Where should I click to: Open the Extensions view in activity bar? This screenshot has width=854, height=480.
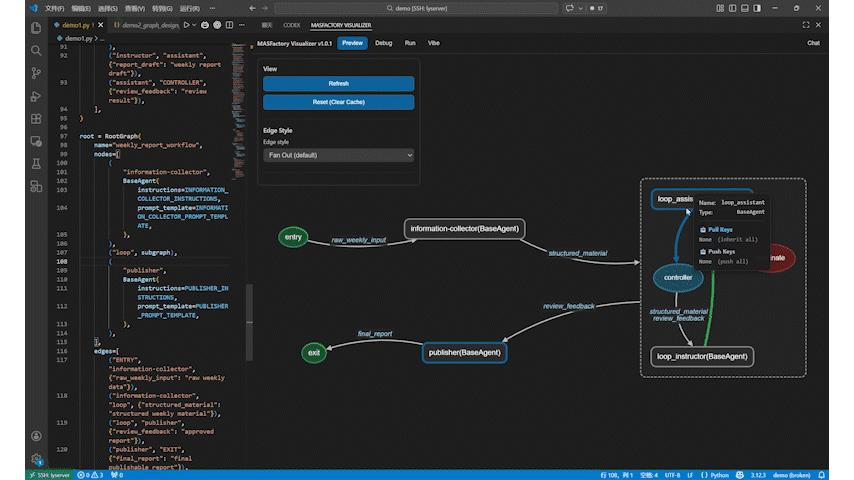tap(36, 118)
